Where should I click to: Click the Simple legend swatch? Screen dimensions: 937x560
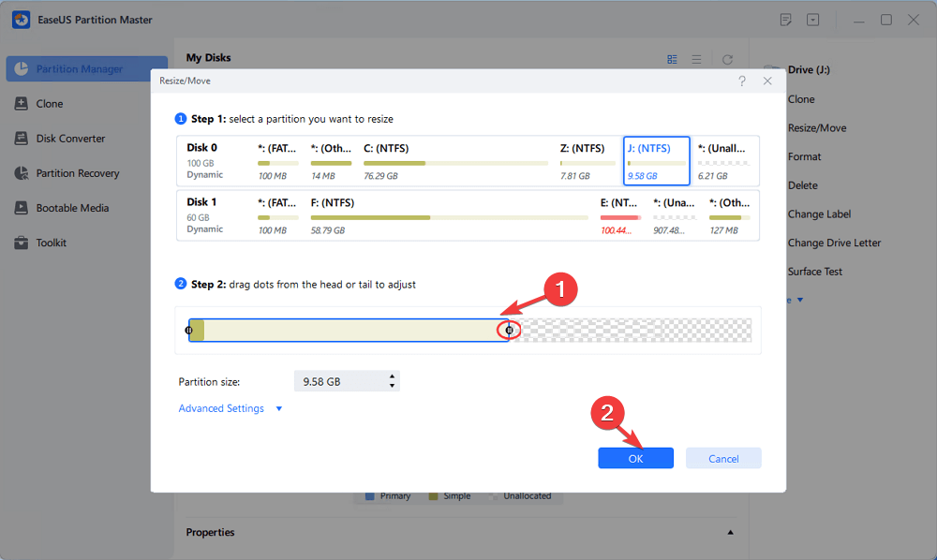click(433, 496)
